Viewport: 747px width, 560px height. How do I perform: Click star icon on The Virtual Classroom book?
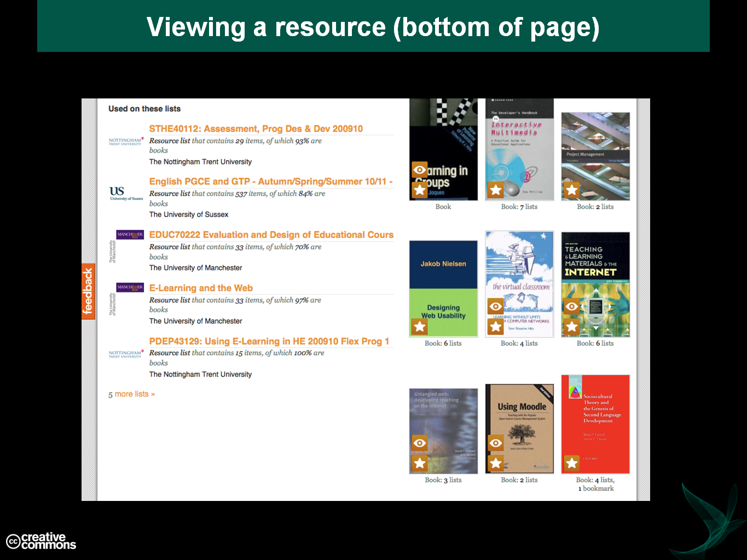496,327
